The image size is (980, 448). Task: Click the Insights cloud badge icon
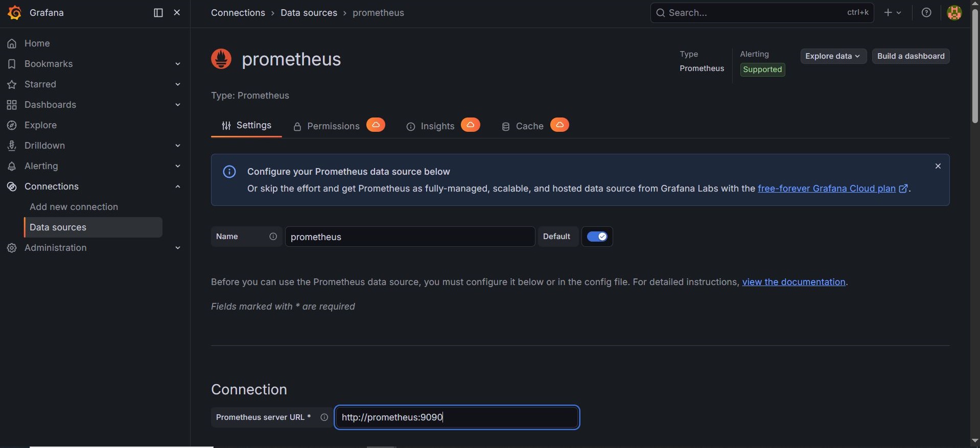coord(471,125)
